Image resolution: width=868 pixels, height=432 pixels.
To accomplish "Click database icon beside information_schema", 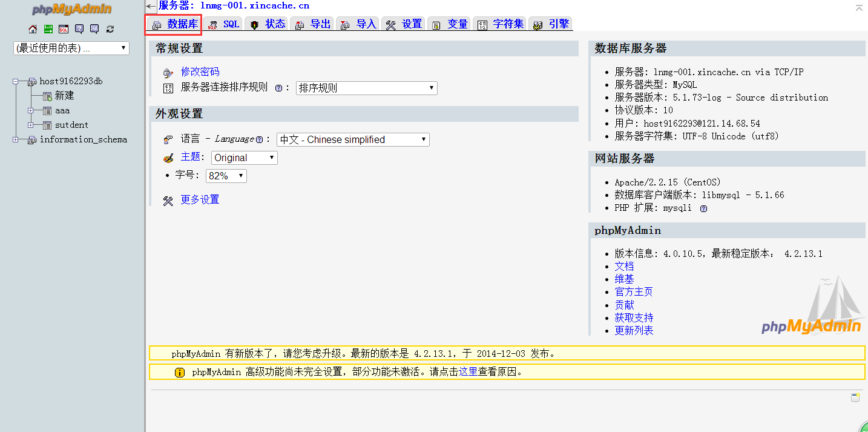I will click(32, 139).
